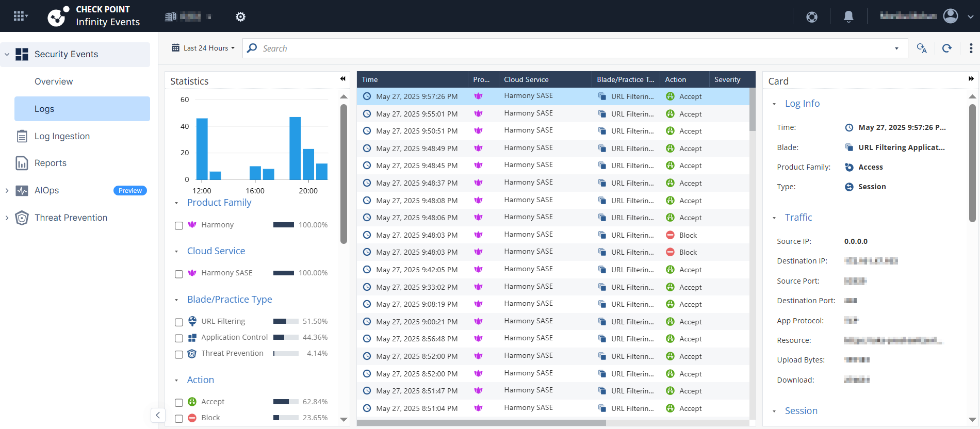Click the URL Filtering blade icon for 9:50:51 PM row
This screenshot has height=429, width=980.
tap(602, 131)
